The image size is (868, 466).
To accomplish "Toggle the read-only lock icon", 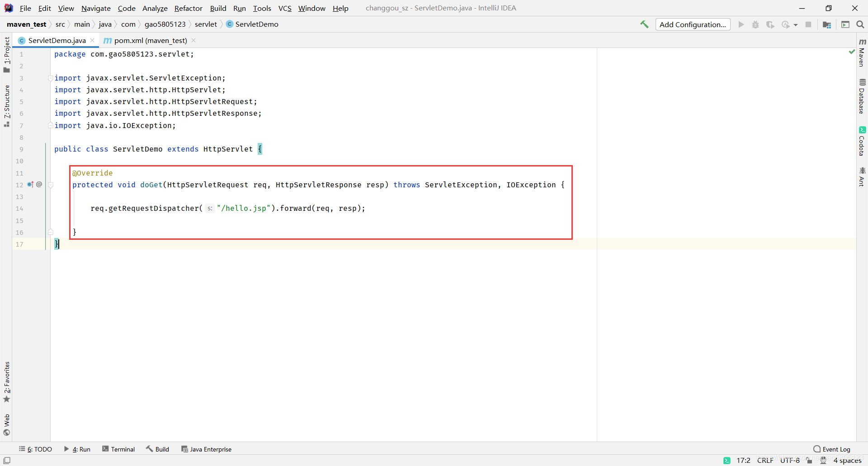I will (809, 461).
